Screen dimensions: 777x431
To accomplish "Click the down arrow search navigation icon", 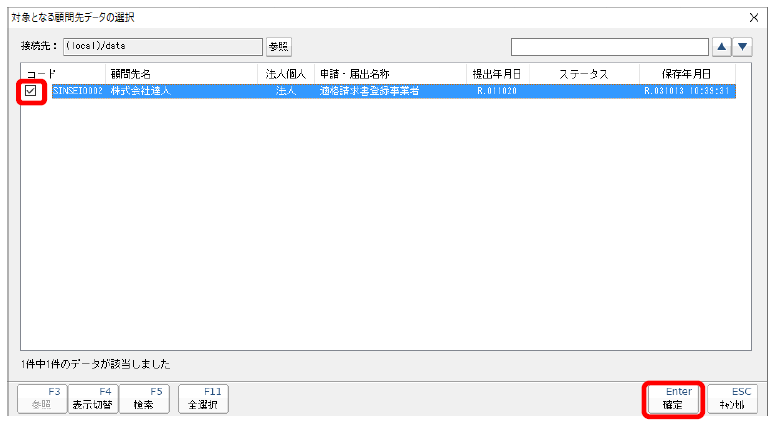I will click(x=742, y=46).
